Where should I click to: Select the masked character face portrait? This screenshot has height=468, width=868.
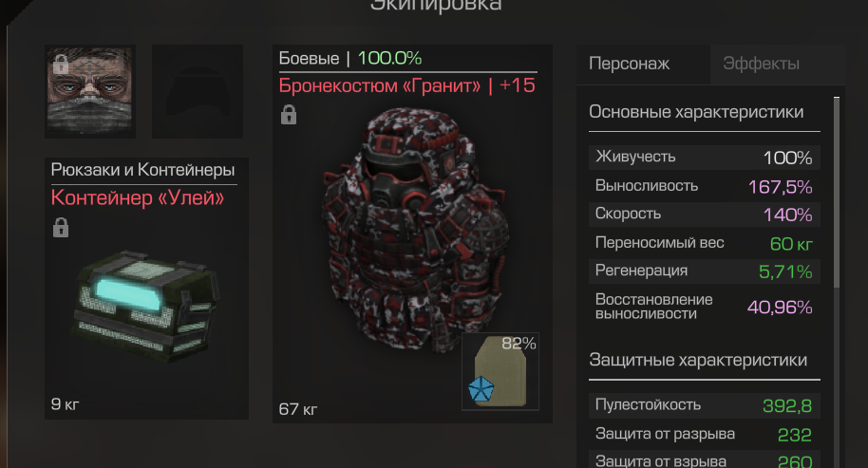[x=90, y=91]
